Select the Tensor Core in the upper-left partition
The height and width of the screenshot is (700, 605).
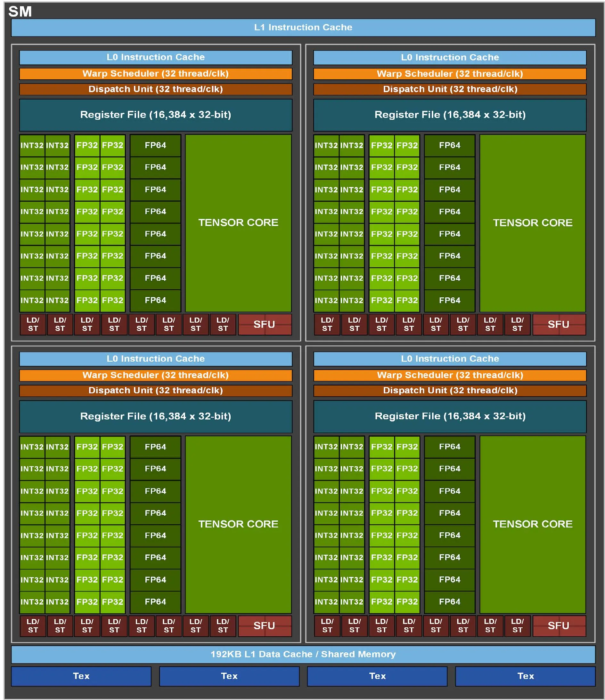tap(238, 223)
